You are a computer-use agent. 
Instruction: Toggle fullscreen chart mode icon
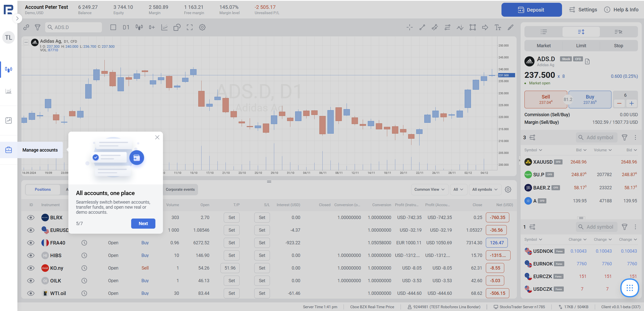point(189,27)
